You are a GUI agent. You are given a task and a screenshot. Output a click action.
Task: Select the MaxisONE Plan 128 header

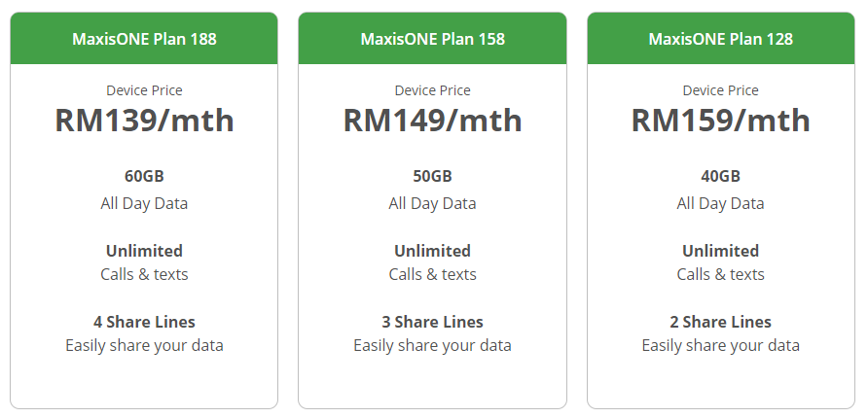point(720,39)
